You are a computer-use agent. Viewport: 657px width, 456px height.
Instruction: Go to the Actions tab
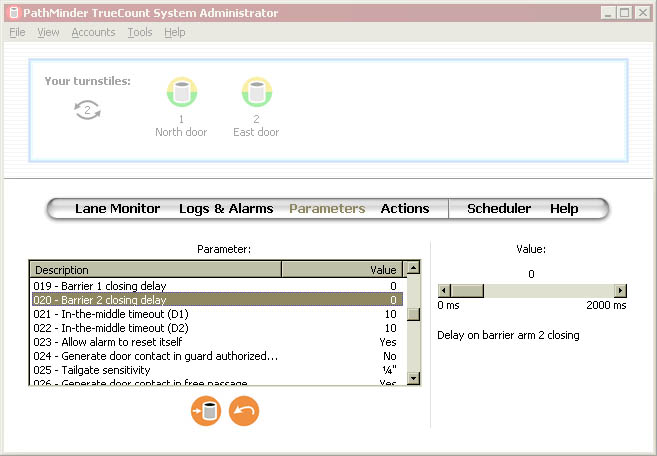tap(405, 209)
